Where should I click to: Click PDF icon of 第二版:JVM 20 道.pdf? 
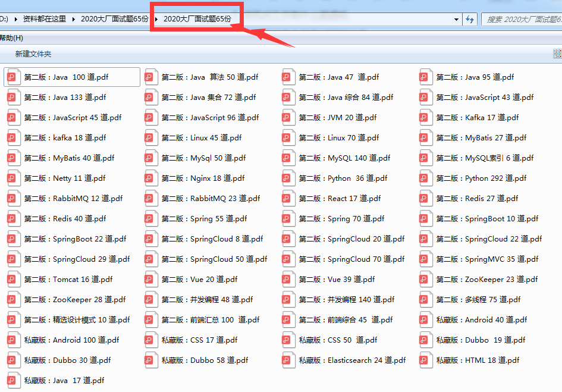[x=288, y=118]
